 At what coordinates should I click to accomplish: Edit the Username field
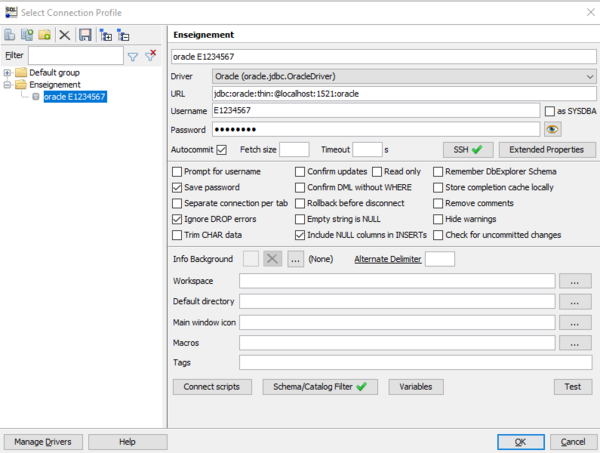(376, 111)
